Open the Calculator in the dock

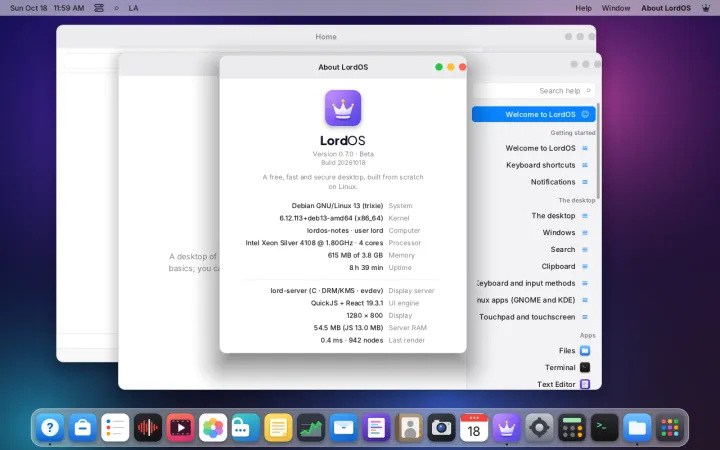point(572,428)
